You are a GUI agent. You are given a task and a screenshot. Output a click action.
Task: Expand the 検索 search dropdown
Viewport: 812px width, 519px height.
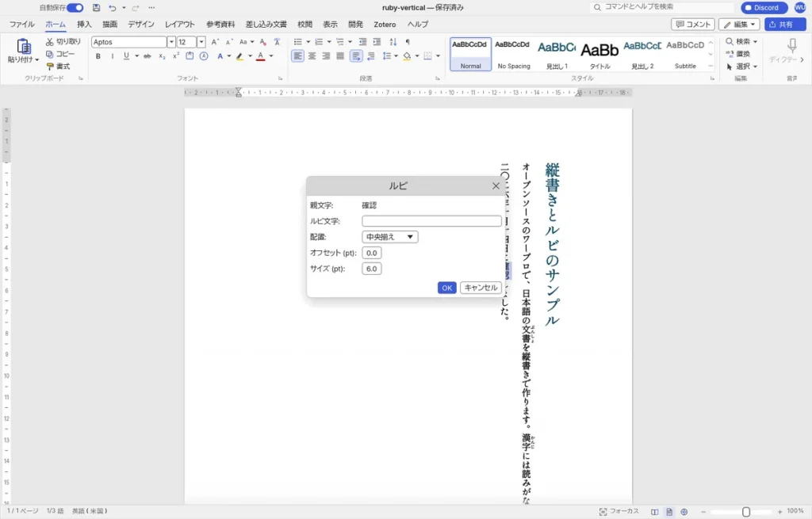[x=755, y=41]
